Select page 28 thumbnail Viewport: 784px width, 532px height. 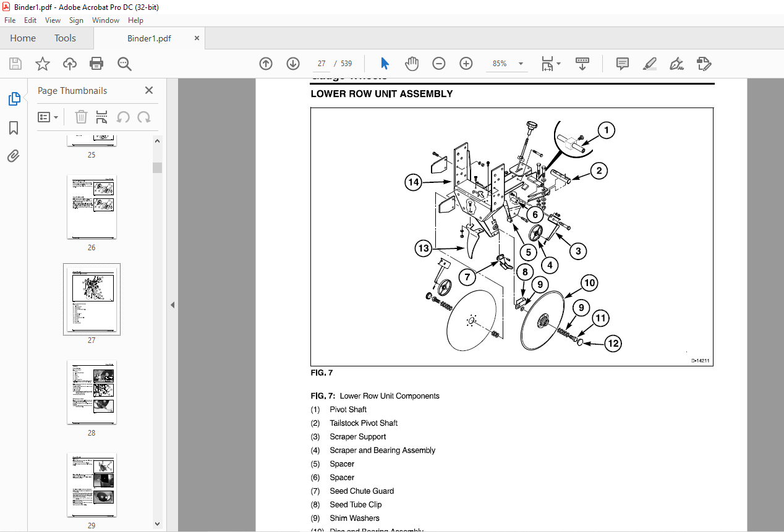coord(92,392)
